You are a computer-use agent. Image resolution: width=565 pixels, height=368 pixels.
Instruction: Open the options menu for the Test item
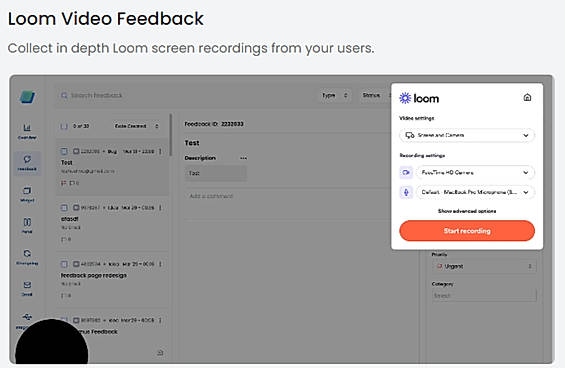[160, 151]
